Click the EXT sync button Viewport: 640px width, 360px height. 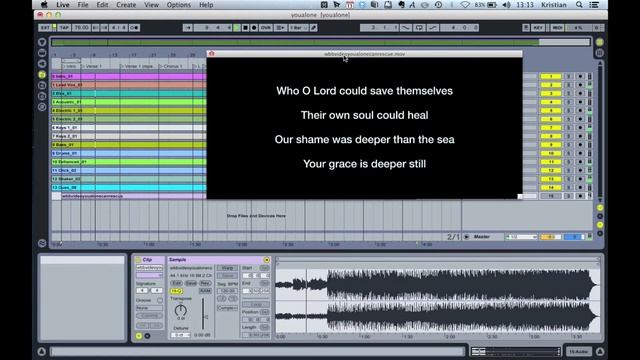point(44,28)
